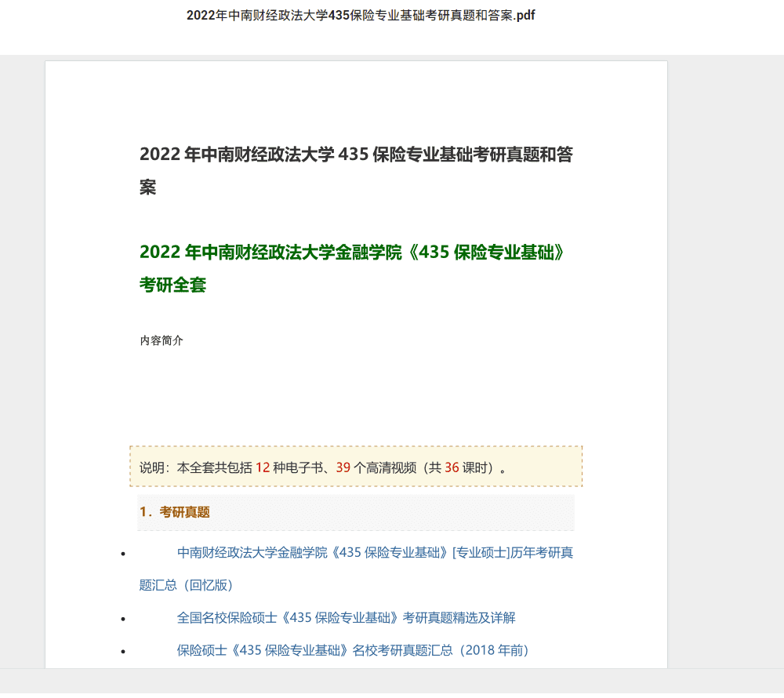The height and width of the screenshot is (698, 784).
Task: Click the green heading 金融学院《435保险专业基础》
Action: 351,268
